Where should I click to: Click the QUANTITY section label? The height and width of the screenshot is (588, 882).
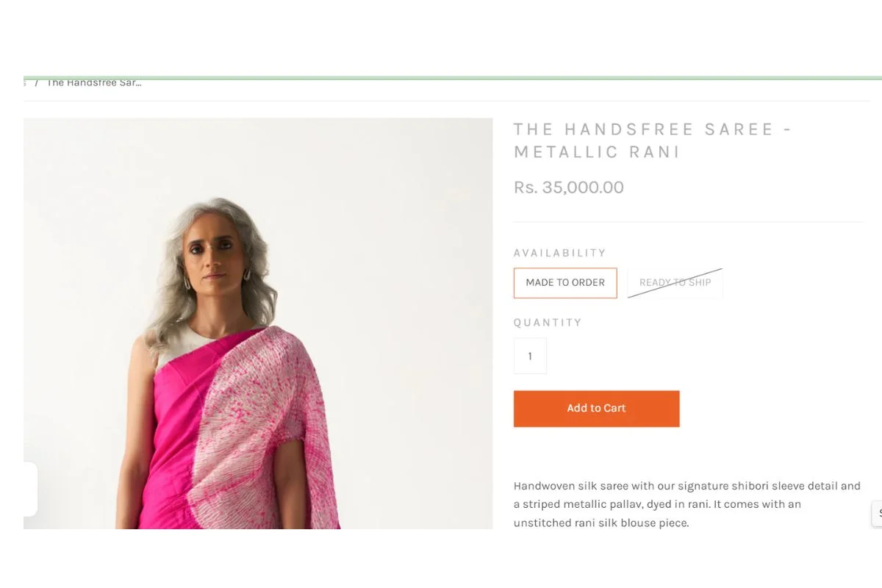click(x=548, y=323)
